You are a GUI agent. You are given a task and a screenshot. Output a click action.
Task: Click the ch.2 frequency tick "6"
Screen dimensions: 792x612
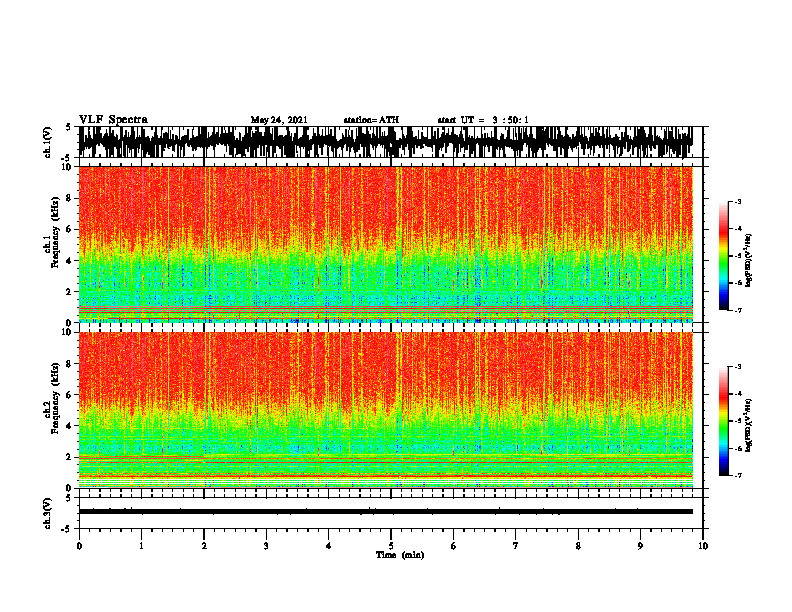(70, 395)
